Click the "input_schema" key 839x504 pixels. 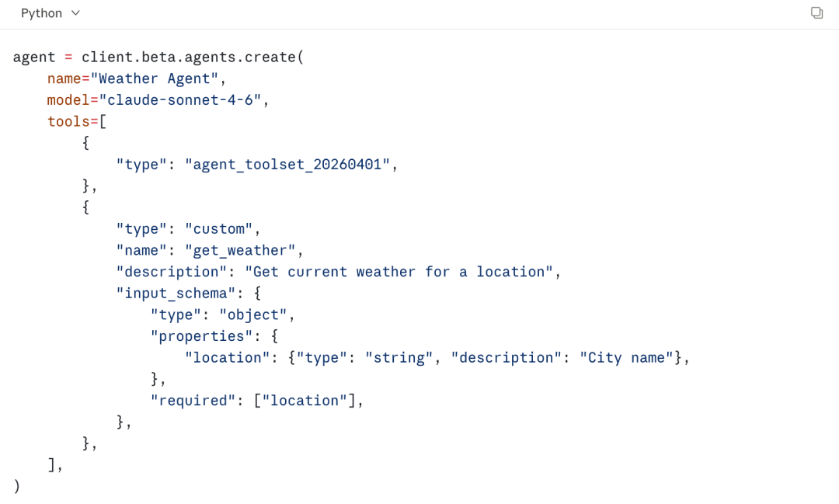click(x=176, y=293)
